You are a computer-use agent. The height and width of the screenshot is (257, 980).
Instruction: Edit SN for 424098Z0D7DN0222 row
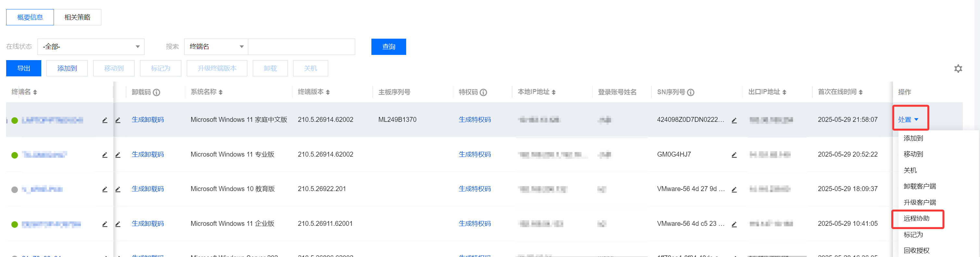(734, 120)
